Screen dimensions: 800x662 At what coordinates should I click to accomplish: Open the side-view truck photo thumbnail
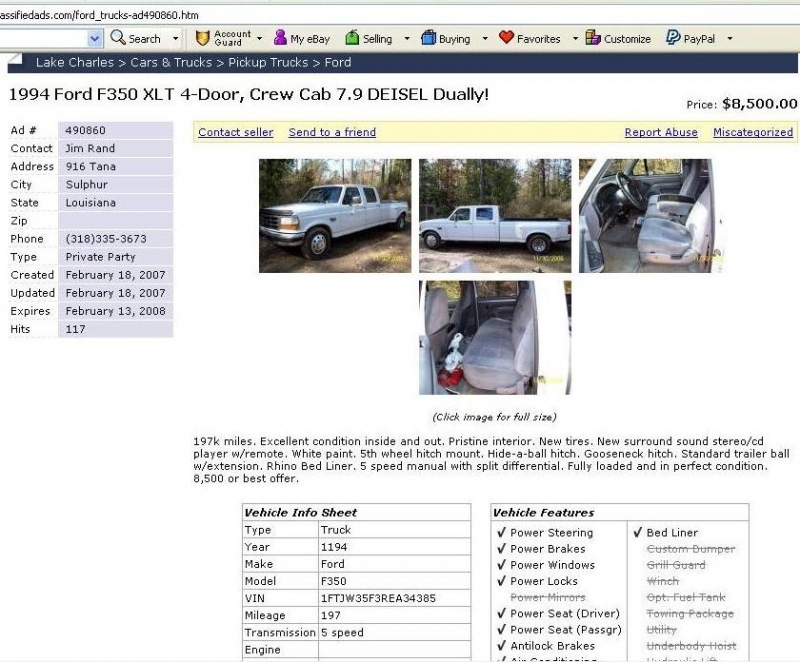click(495, 216)
